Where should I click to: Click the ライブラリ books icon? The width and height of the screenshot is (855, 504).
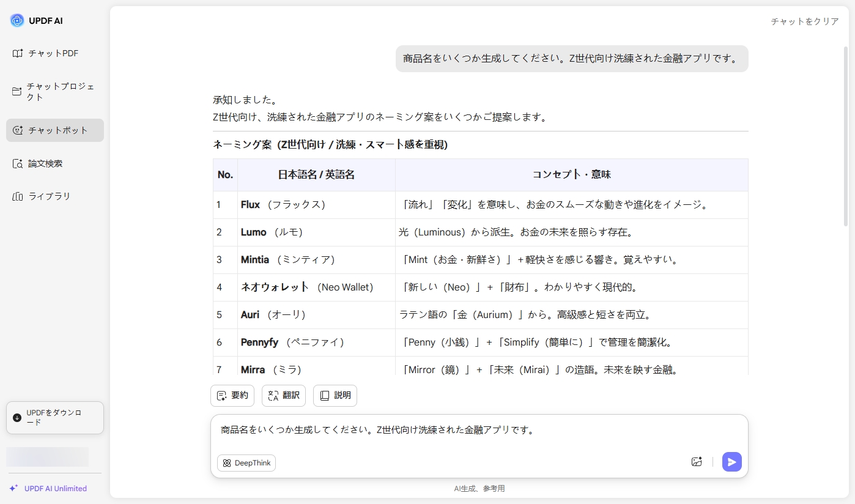18,196
